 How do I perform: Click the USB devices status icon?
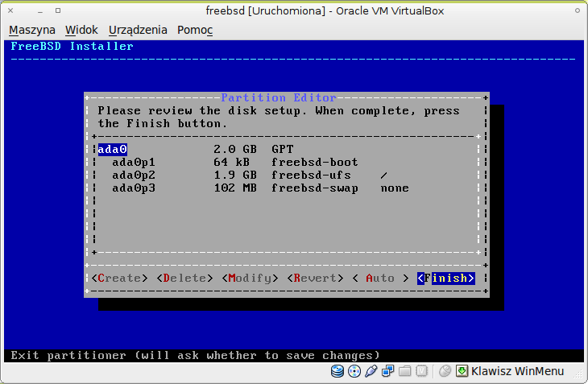(x=371, y=372)
